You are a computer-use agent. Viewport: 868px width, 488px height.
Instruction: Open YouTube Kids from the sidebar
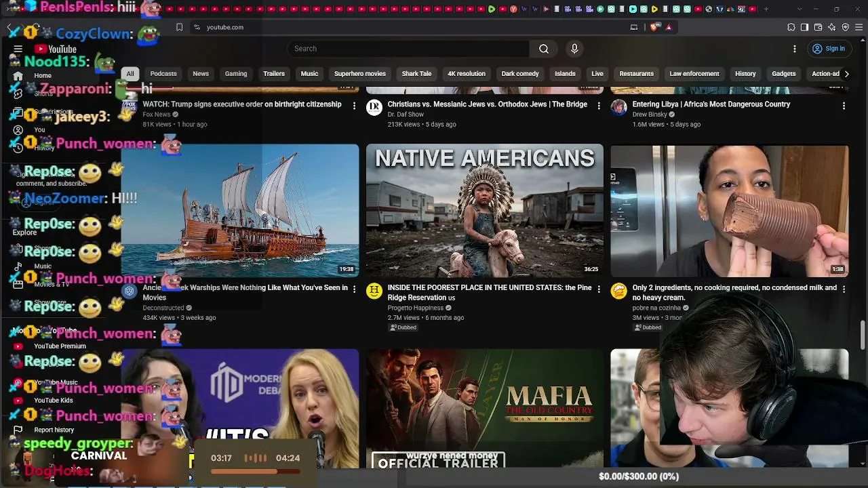pyautogui.click(x=54, y=401)
